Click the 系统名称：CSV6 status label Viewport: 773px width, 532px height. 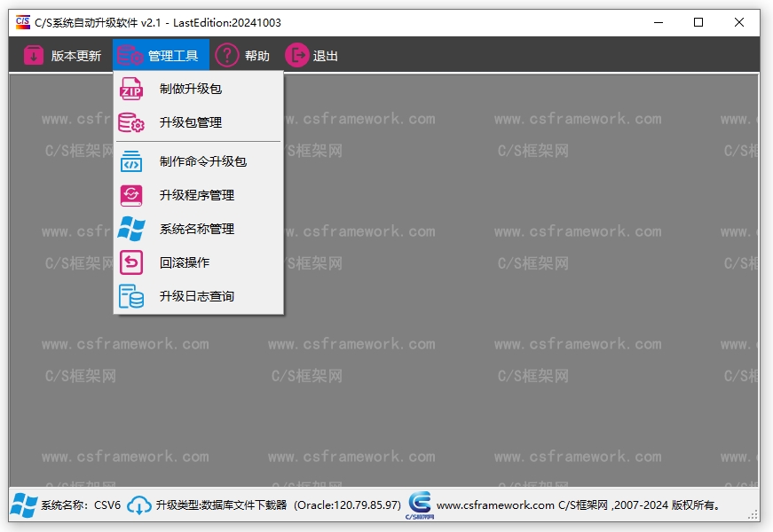[x=80, y=505]
